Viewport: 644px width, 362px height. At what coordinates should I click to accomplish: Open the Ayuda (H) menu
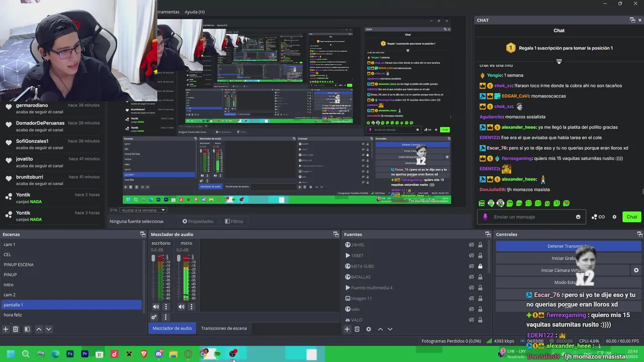point(194,12)
